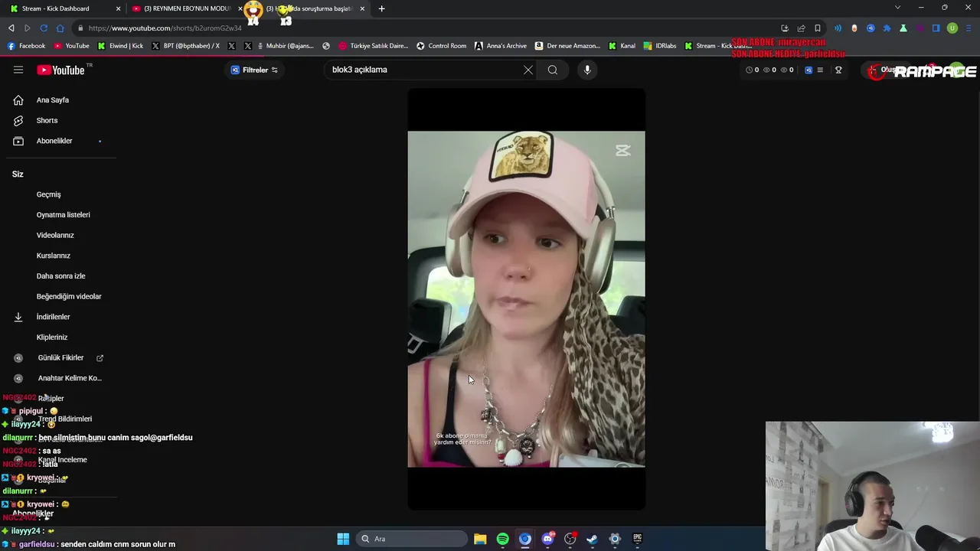Expand the browser tab search chevron
This screenshot has width=980, height=551.
897,8
